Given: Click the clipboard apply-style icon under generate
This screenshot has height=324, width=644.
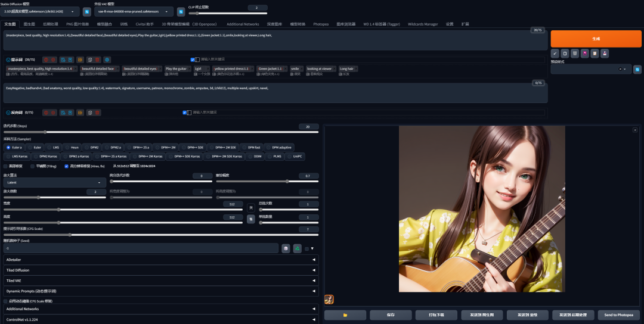Looking at the screenshot, I should point(595,54).
